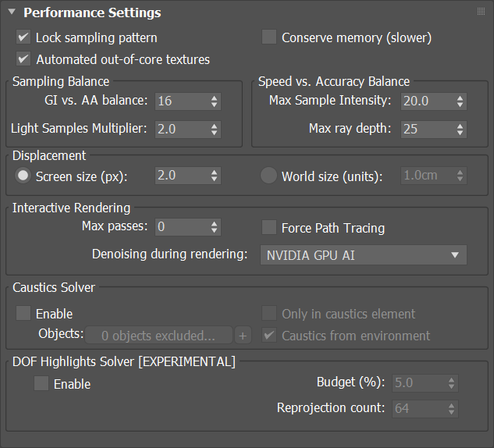Click the rollout grip dots icon

(x=481, y=12)
